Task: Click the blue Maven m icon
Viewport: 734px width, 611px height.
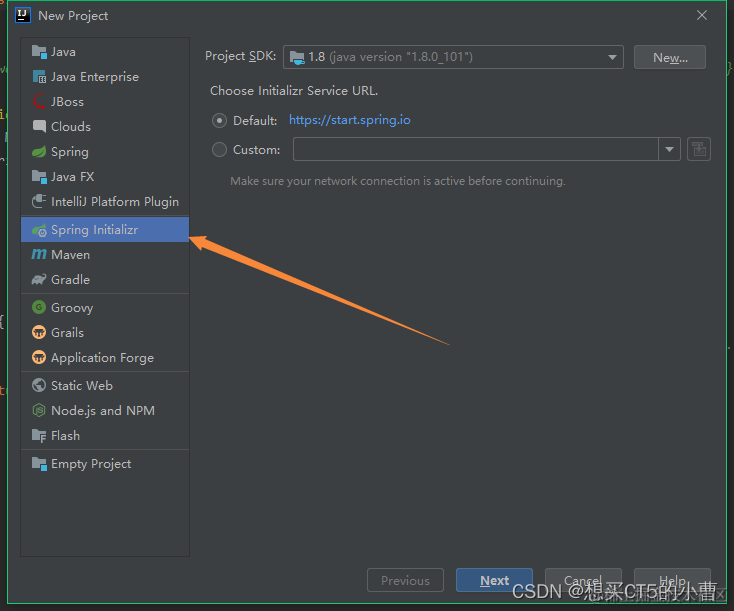Action: pos(39,254)
